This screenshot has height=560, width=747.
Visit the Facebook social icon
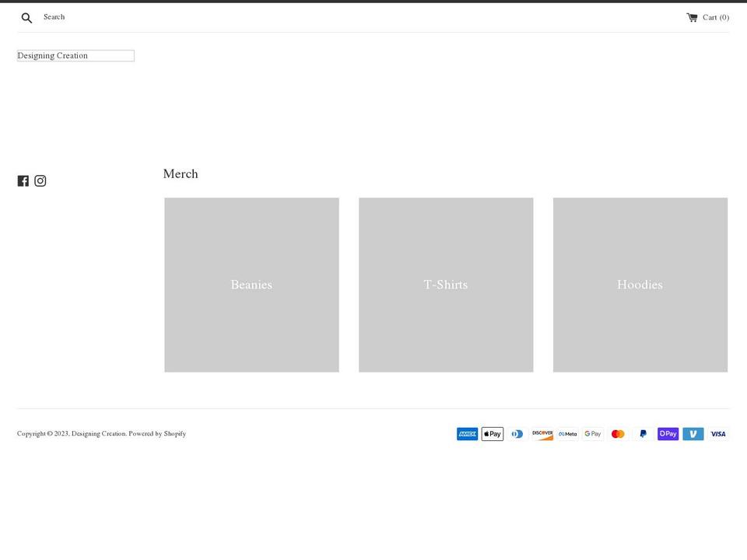click(x=23, y=180)
